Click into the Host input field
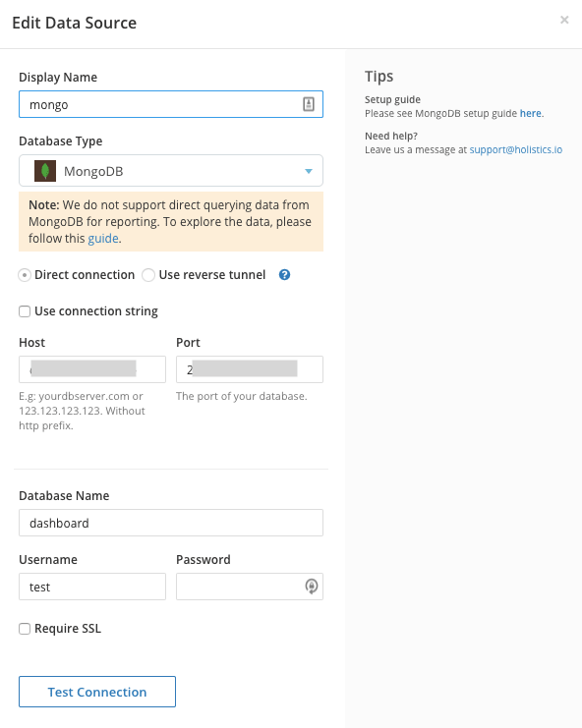Viewport: 582px width, 728px height. click(x=92, y=369)
